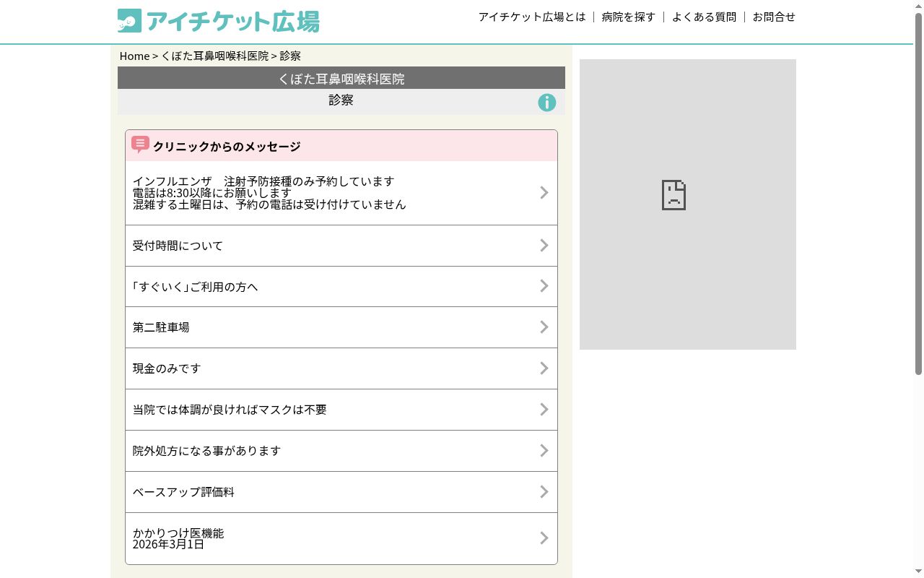The image size is (924, 578).
Task: Expand chevron on 現金のみです row
Action: tap(544, 368)
